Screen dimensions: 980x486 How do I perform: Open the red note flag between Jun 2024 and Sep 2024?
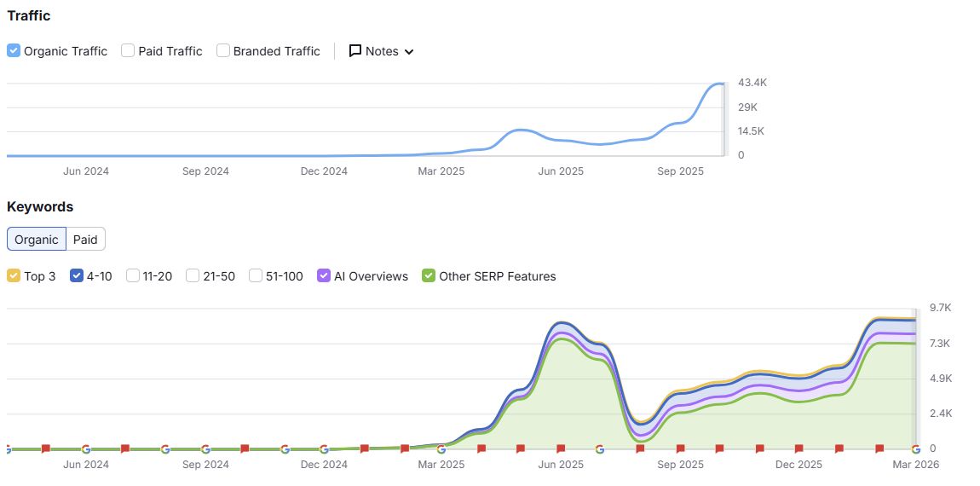[x=125, y=448]
